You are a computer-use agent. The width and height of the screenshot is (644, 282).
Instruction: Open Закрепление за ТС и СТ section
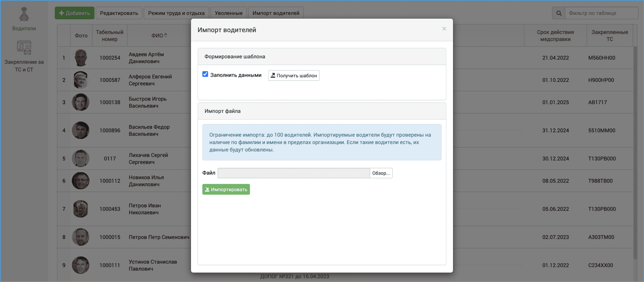24,48
